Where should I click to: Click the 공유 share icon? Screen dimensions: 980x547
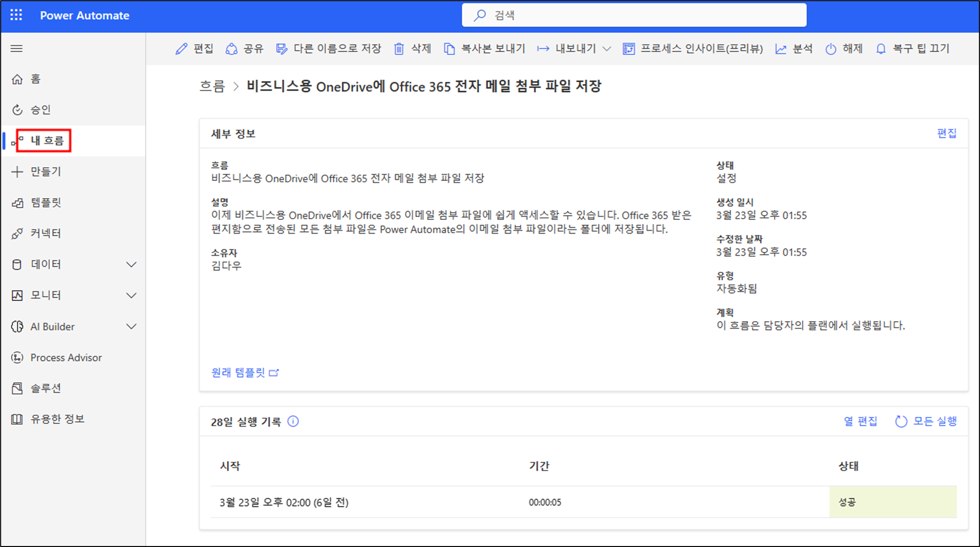pyautogui.click(x=231, y=49)
